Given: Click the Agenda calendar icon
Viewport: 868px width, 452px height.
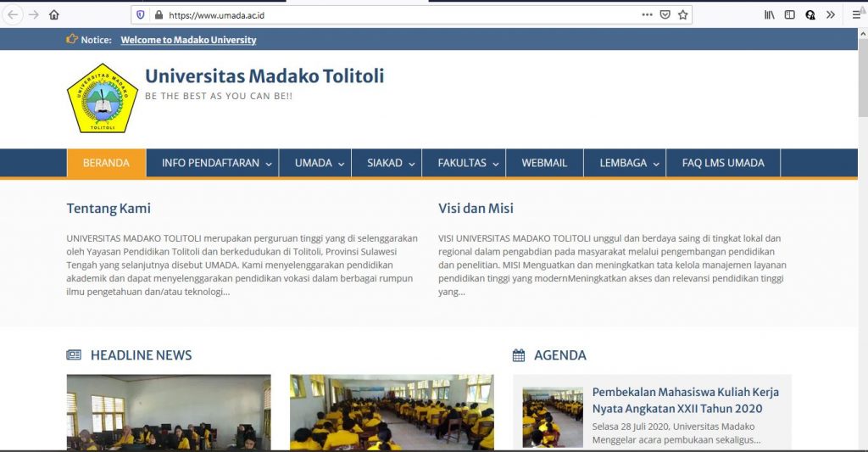Looking at the screenshot, I should (519, 355).
